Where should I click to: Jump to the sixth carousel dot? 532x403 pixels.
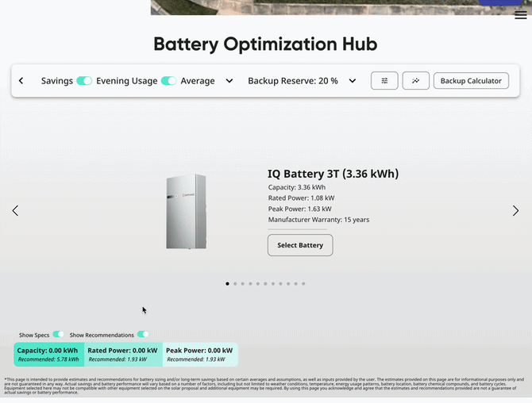click(265, 284)
